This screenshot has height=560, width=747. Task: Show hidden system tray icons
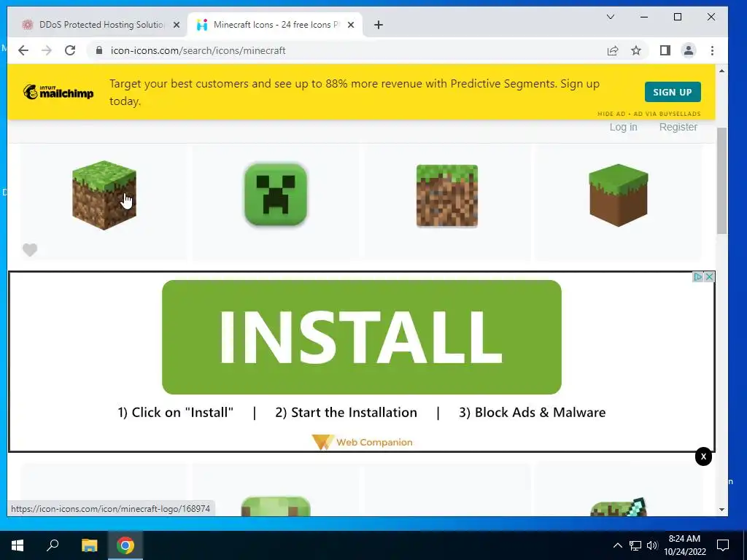pyautogui.click(x=617, y=545)
